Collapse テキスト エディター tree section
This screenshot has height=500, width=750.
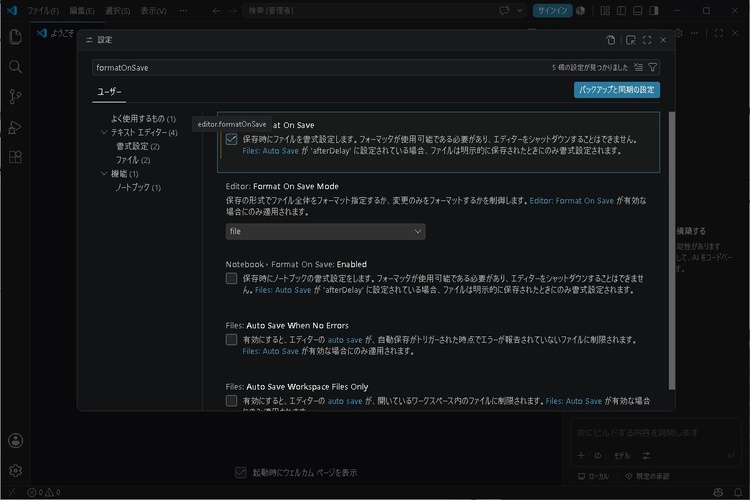click(x=104, y=132)
